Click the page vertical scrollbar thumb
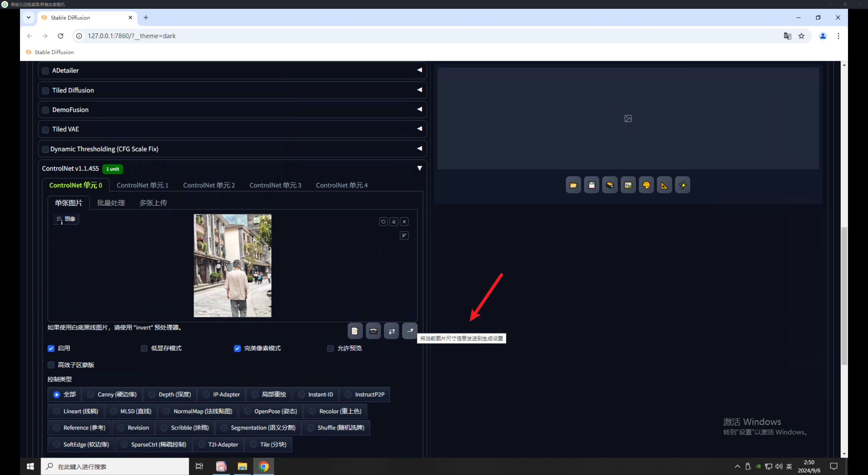This screenshot has width=868, height=475. tap(844, 296)
